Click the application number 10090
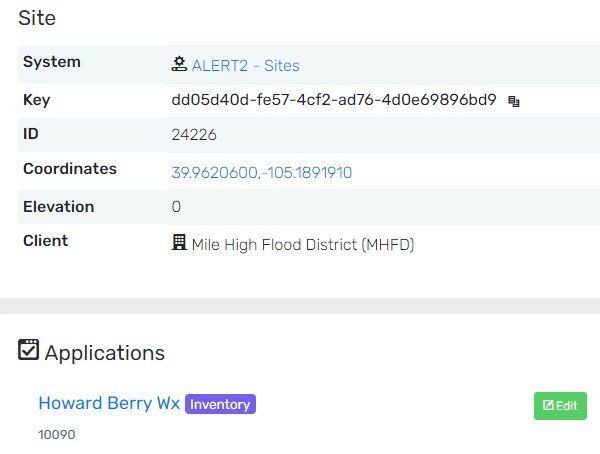 pyautogui.click(x=57, y=435)
